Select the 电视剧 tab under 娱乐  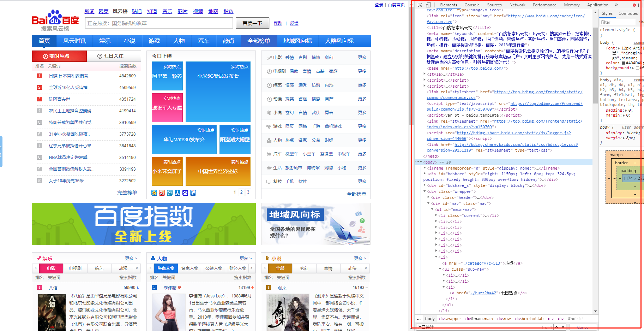75,268
